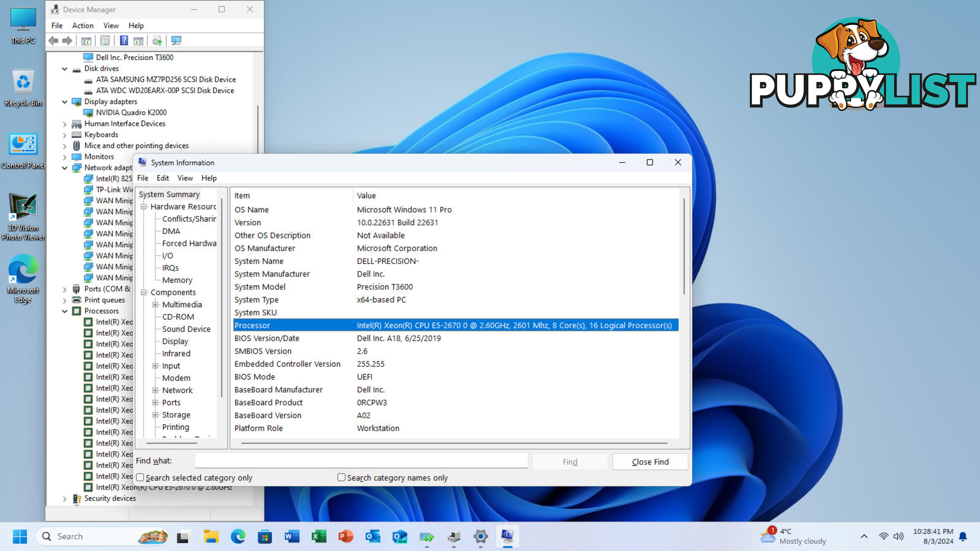The image size is (980, 551).
Task: Select System Summary in the tree
Action: tap(169, 194)
